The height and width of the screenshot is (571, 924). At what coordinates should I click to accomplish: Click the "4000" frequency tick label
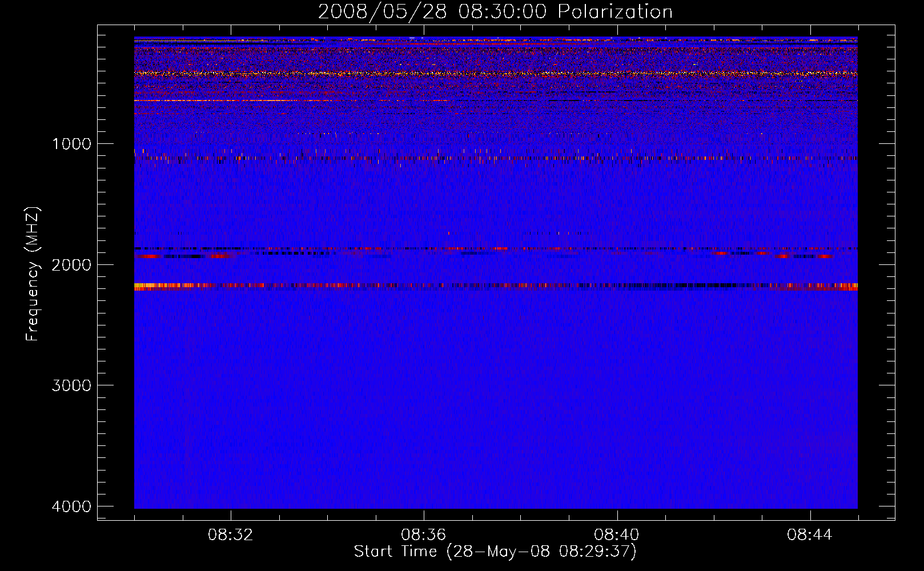(x=71, y=506)
